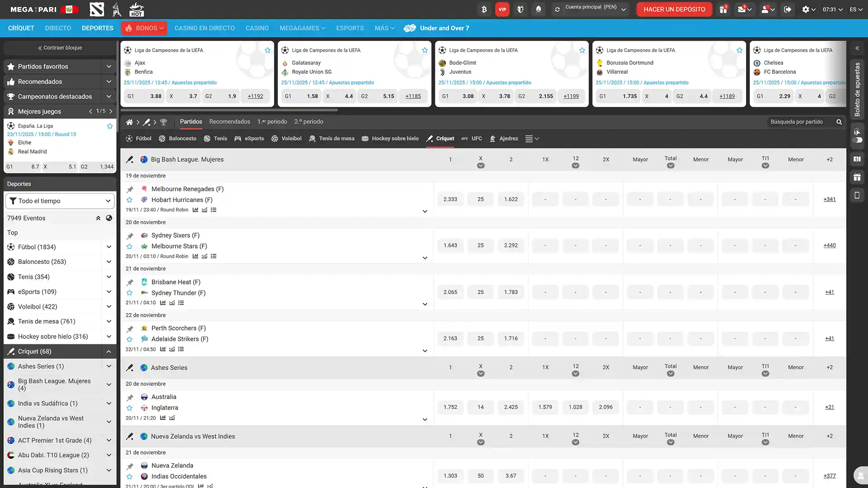
Task: Click the Bitcoin icon in the header
Action: click(x=484, y=9)
